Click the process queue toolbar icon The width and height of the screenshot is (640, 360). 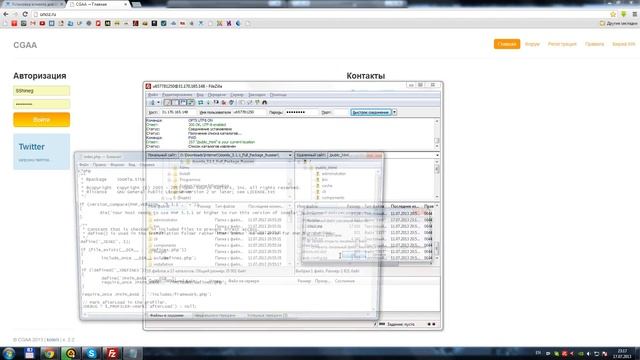coord(209,102)
